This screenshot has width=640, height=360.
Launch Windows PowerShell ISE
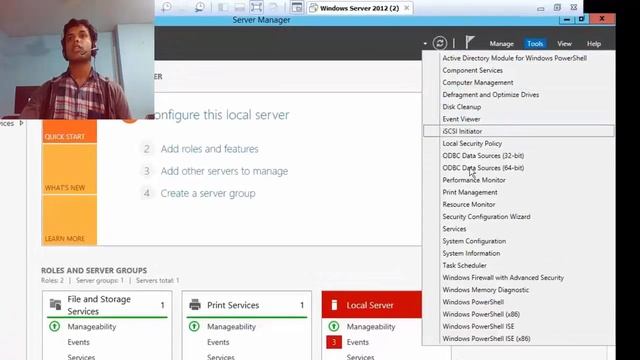pyautogui.click(x=478, y=327)
